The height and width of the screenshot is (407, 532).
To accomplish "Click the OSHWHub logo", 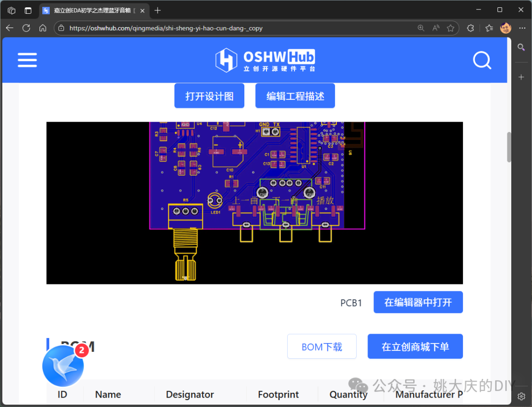I will click(x=266, y=60).
